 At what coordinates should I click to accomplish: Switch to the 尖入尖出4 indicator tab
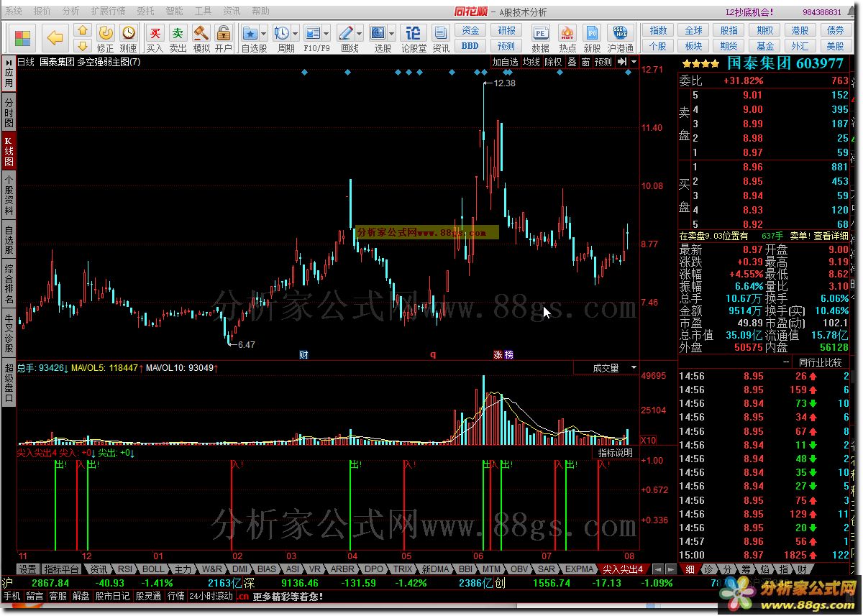pyautogui.click(x=623, y=569)
